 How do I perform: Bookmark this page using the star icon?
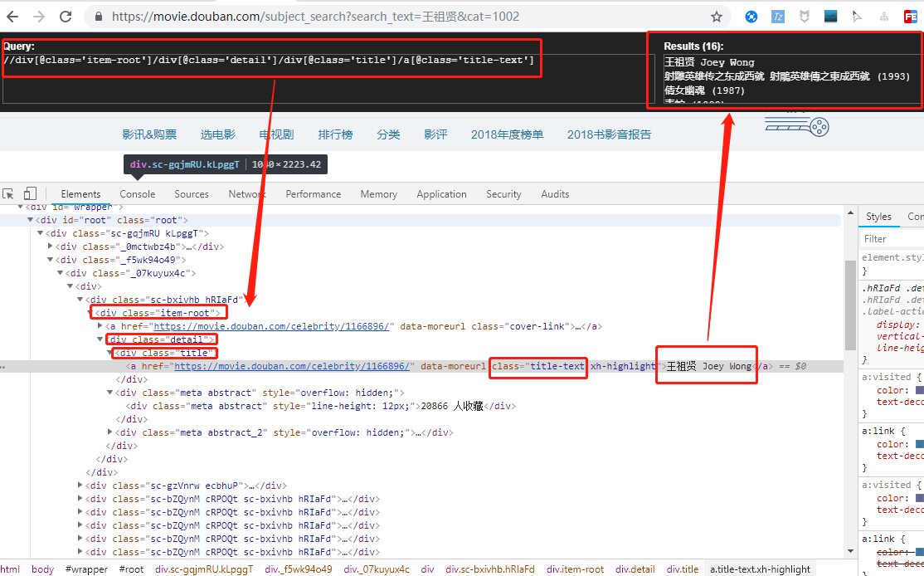coord(716,17)
